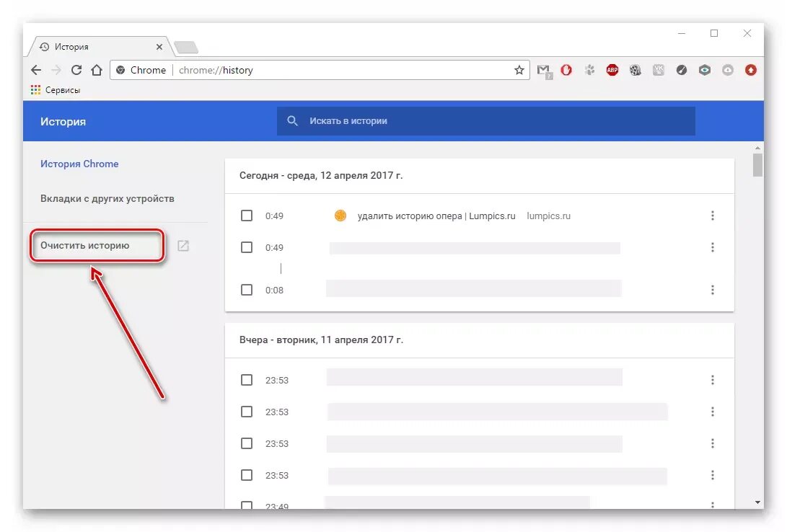Open Вкладки с других устройств
The width and height of the screenshot is (787, 532).
click(x=107, y=198)
